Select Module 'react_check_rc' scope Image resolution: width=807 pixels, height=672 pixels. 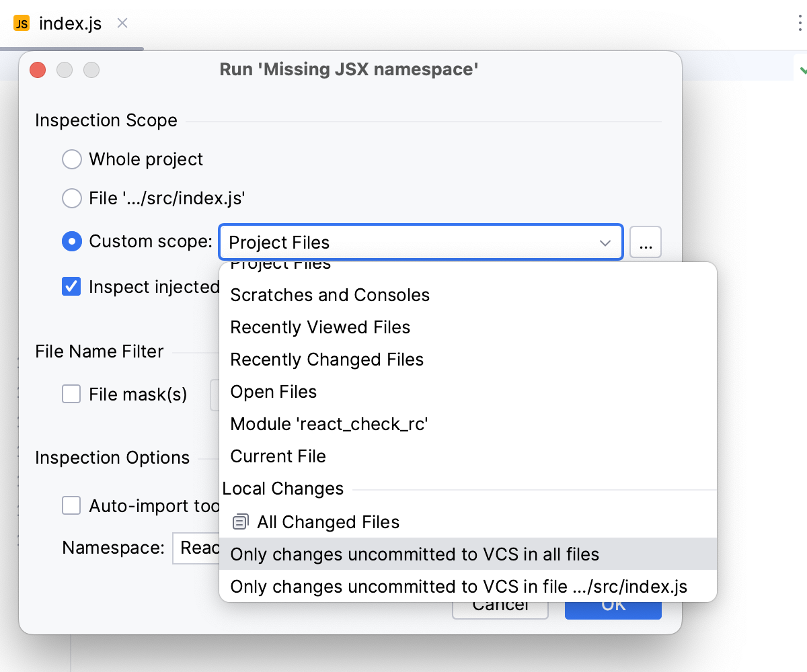[329, 424]
